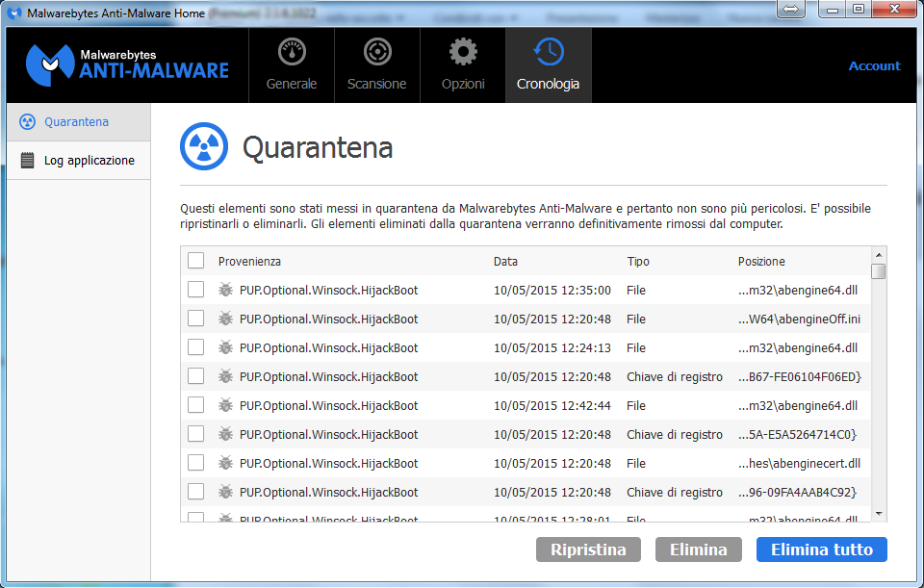Click the bug icon in the 5A-E5A5264714C0} row
Viewport: 924px width, 588px height.
[225, 434]
